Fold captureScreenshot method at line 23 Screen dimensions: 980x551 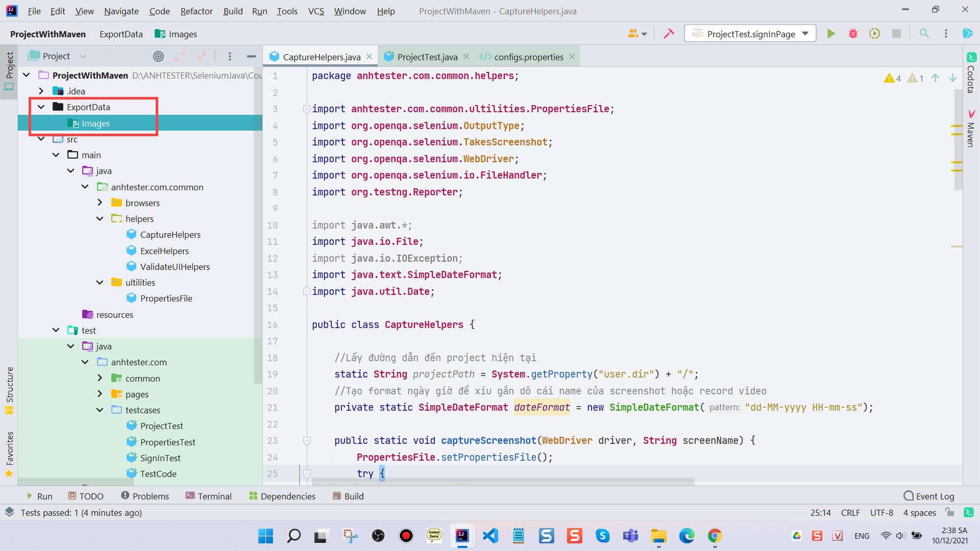click(307, 440)
